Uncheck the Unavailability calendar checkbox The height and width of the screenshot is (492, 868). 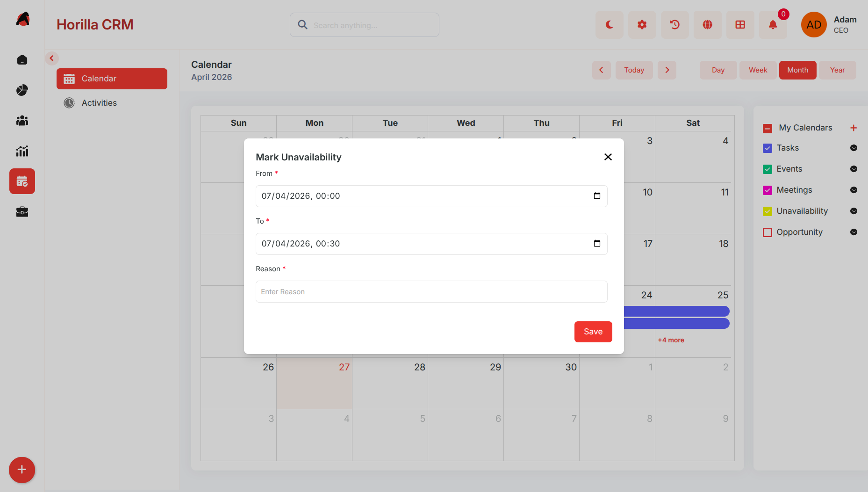coord(768,211)
